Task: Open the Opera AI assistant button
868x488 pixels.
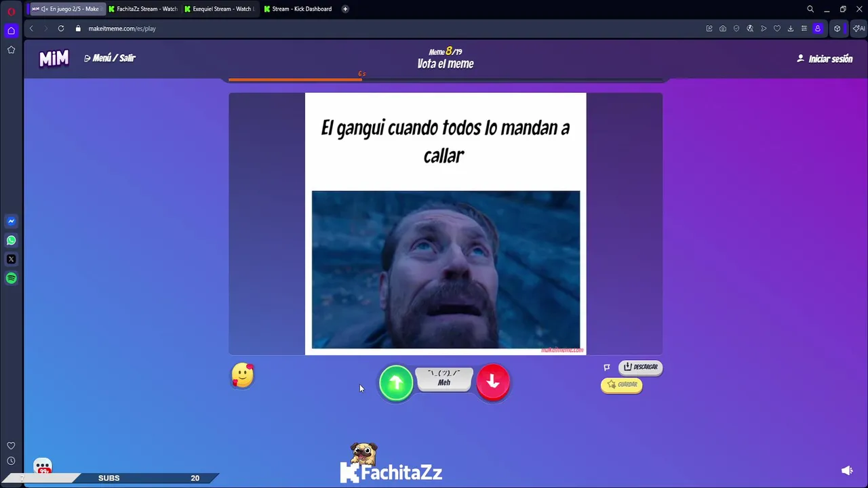Action: 859,28
